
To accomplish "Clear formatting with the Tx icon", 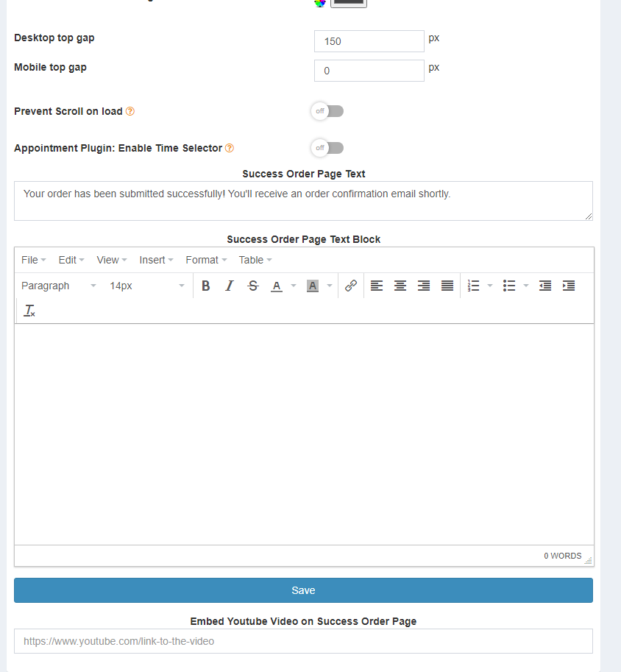I will [x=29, y=311].
